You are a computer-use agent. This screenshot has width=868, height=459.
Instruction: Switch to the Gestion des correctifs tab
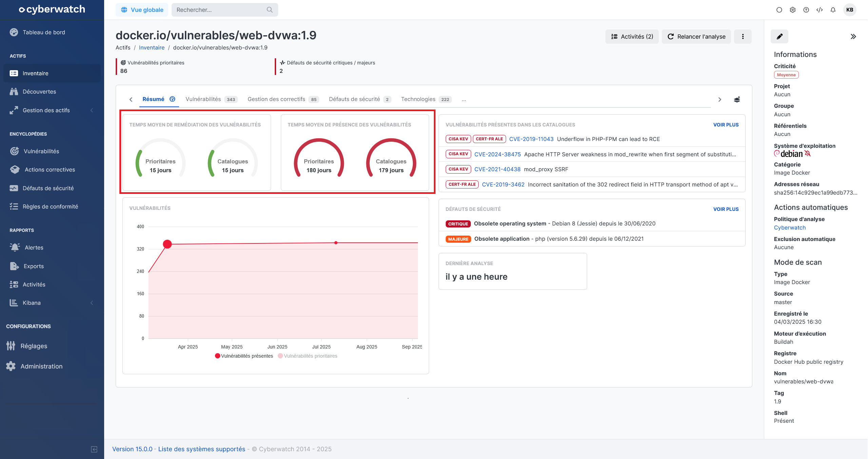pyautogui.click(x=276, y=99)
